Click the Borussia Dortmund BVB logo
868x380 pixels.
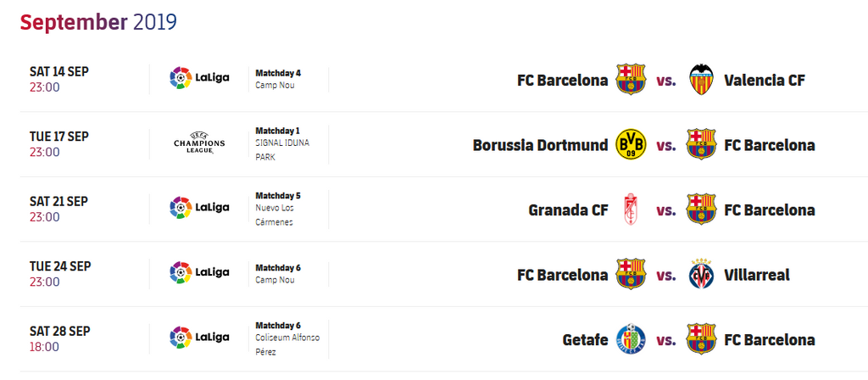coord(631,144)
